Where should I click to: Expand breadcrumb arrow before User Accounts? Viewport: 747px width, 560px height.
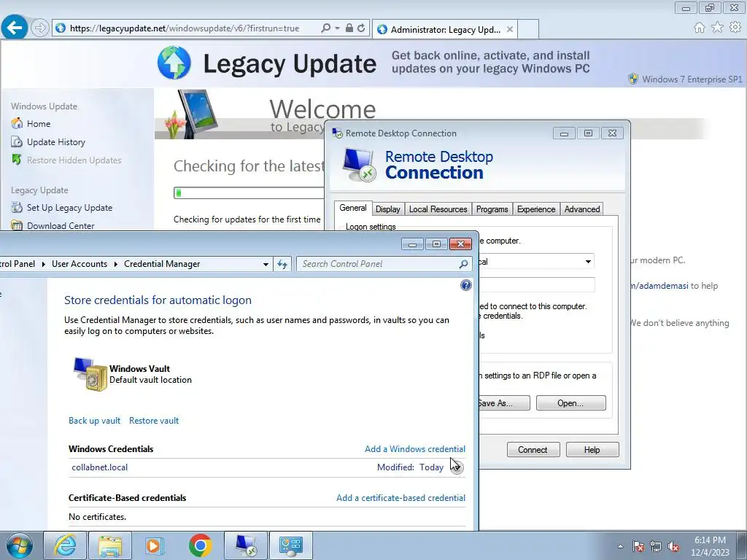pos(43,264)
